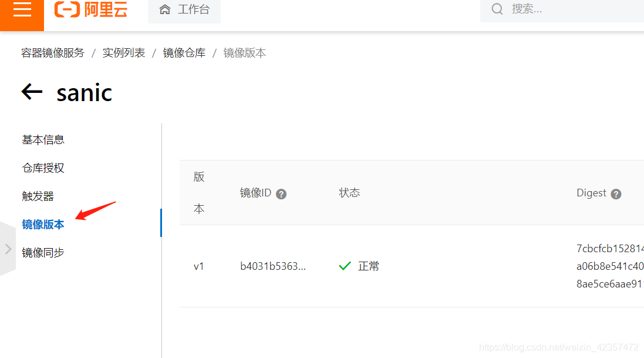644x358 pixels.
Task: Open the Digest help tooltip icon
Action: [x=616, y=193]
